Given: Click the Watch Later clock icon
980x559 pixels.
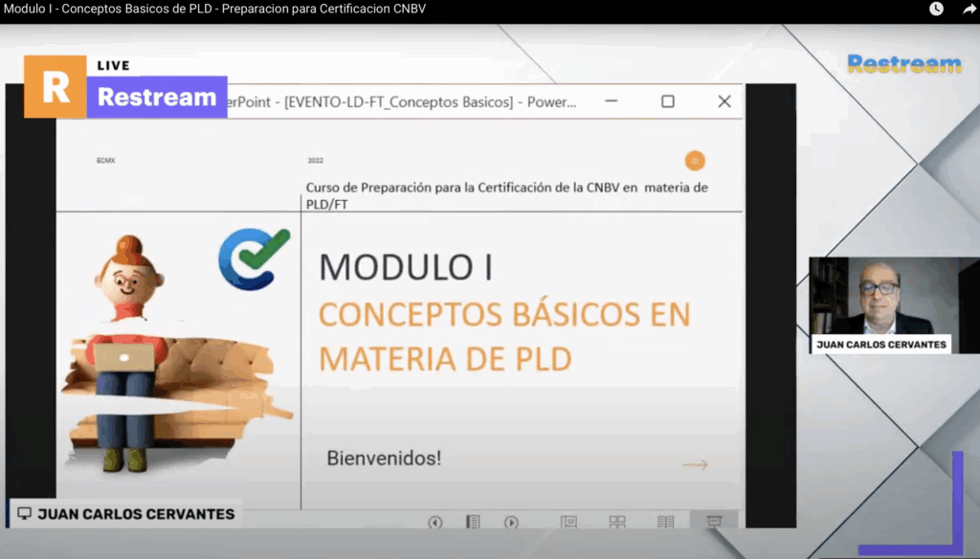Looking at the screenshot, I should pos(936,9).
